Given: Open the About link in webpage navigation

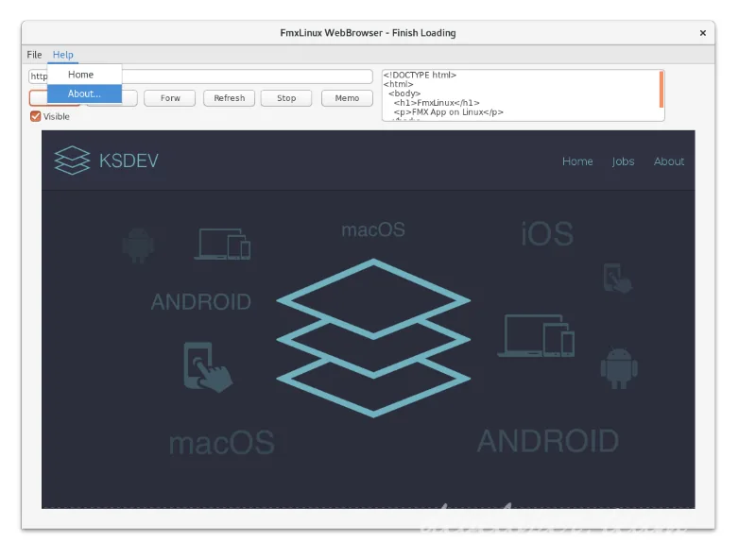Looking at the screenshot, I should (x=669, y=161).
